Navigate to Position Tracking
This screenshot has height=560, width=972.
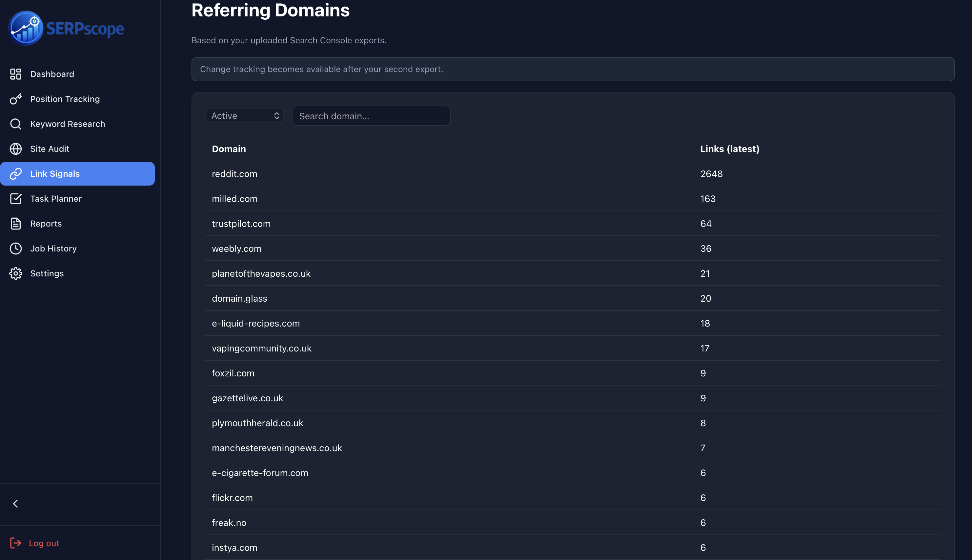coord(65,99)
